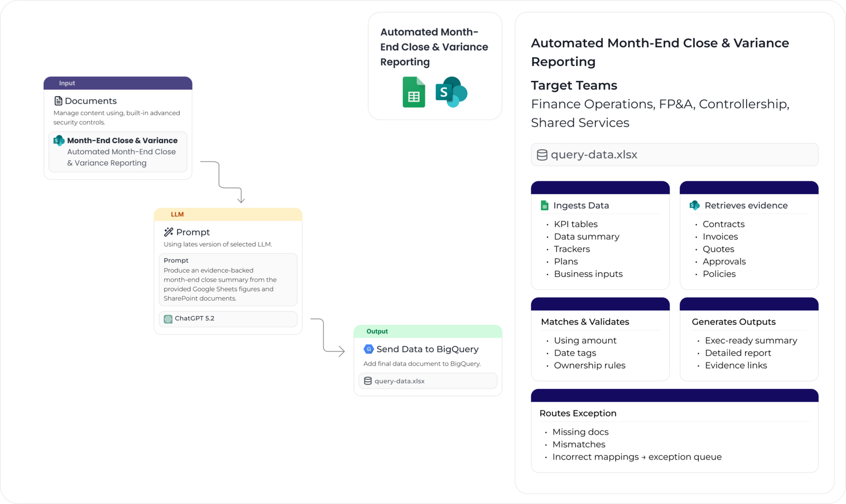Click the SharePoint icon on Month-End Close & Variance

pos(58,141)
